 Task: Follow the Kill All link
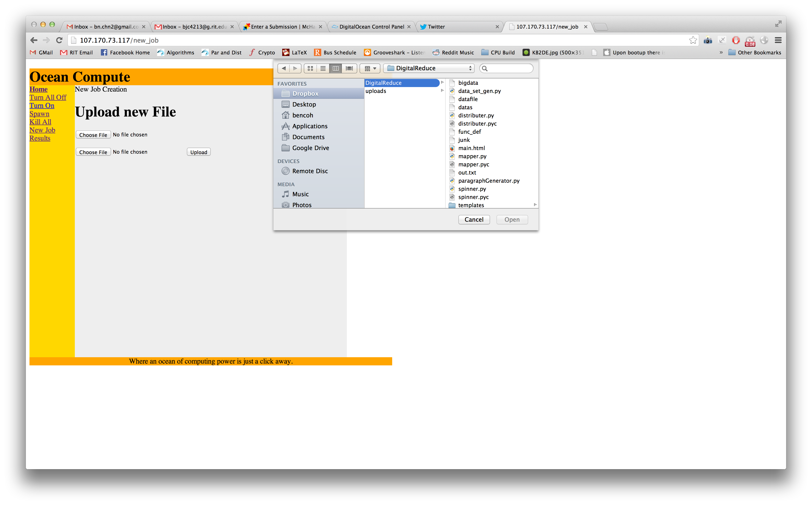(40, 122)
